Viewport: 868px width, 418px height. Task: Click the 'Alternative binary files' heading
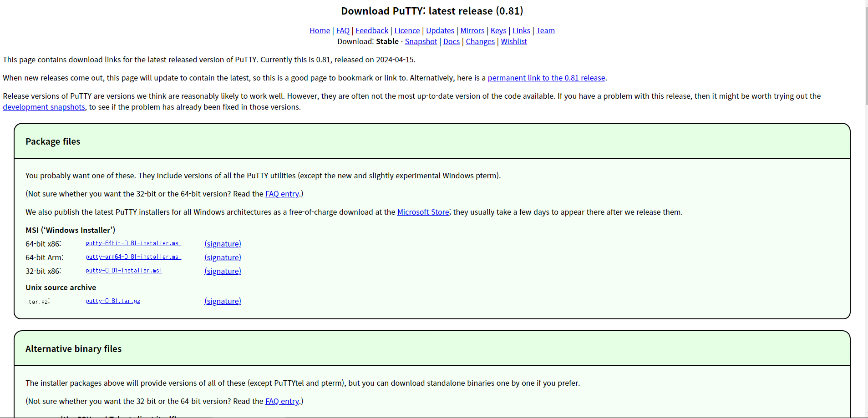(x=73, y=349)
